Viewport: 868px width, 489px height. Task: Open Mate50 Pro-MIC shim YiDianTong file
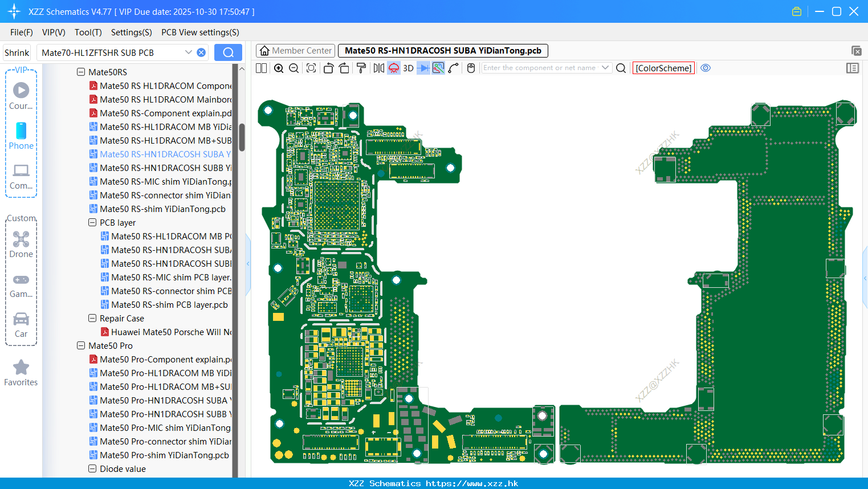pos(161,428)
